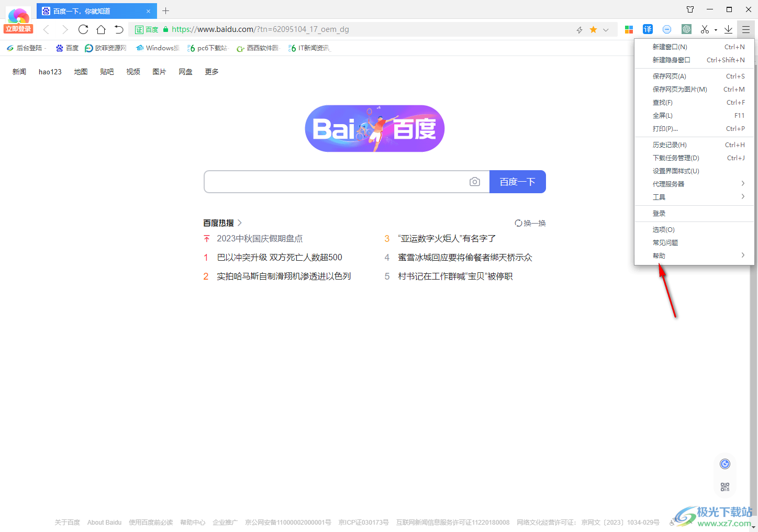
Task: Open the 欧菲资源网 bookmark
Action: point(106,48)
